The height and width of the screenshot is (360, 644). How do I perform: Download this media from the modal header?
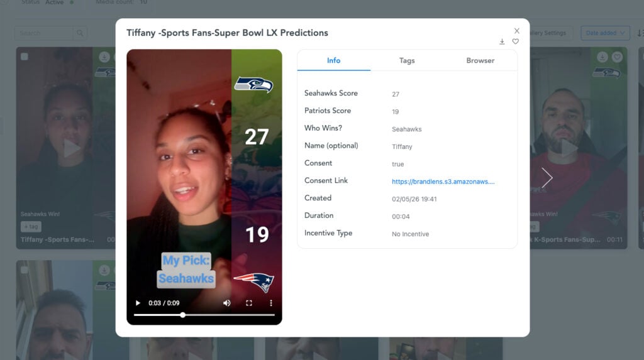[x=502, y=42]
